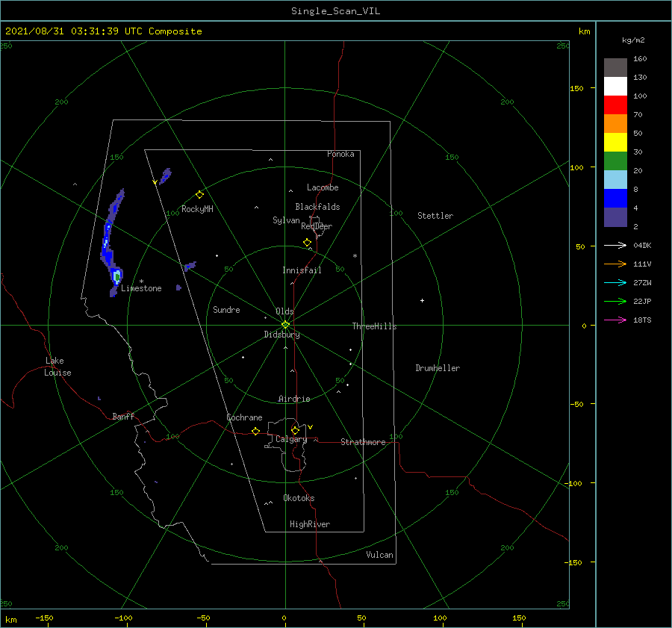Click the Ponoka town label
Viewport: 672px width, 628px height.
coord(340,154)
